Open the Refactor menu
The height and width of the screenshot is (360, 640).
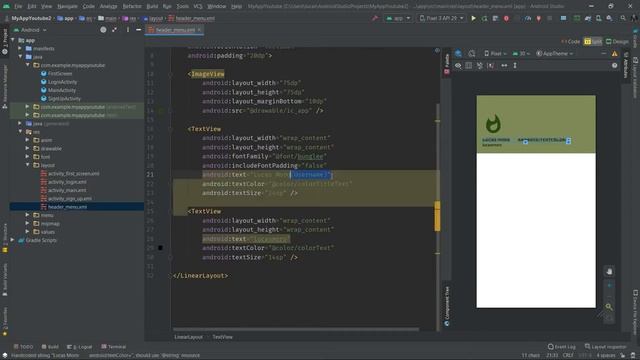[x=132, y=6]
